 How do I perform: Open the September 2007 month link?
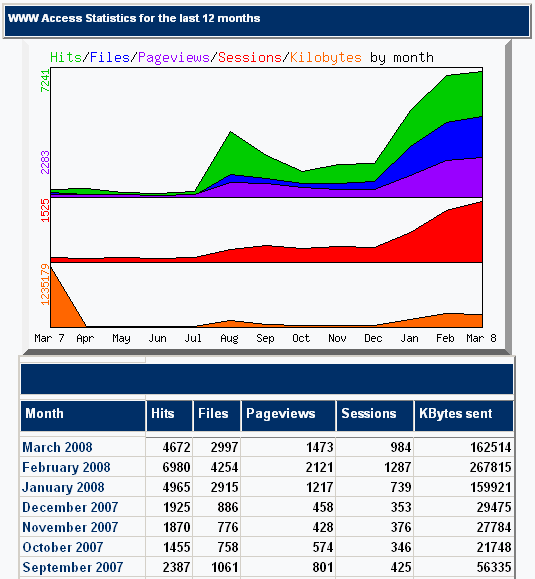pos(73,567)
